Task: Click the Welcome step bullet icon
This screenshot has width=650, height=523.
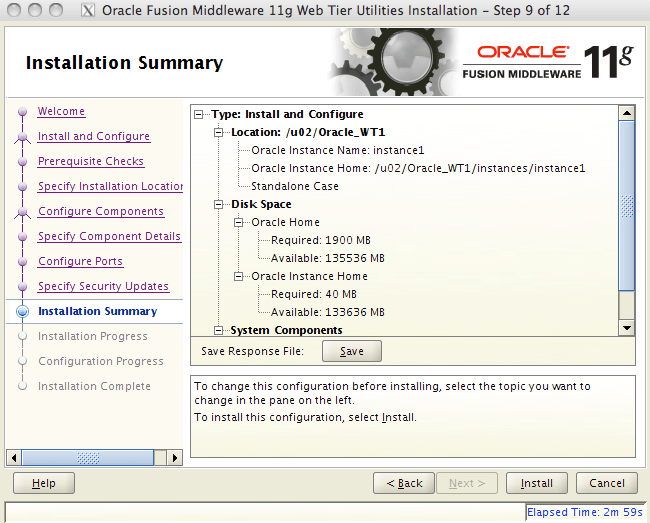Action: pos(23,111)
